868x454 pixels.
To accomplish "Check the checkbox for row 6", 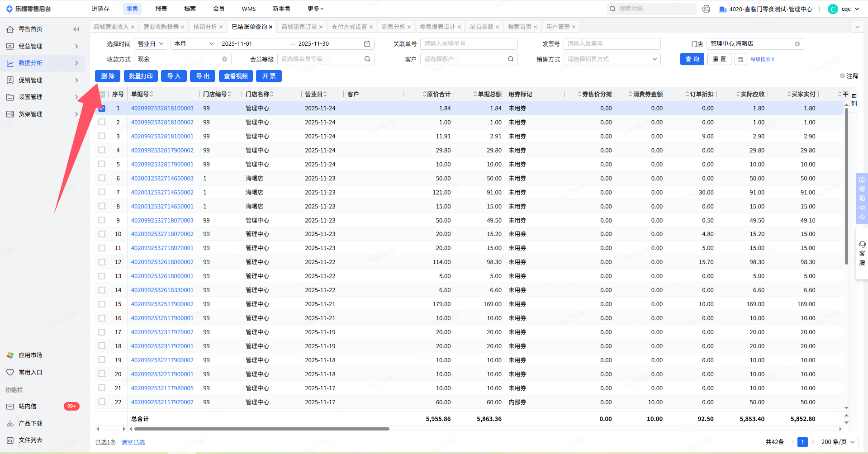I will pyautogui.click(x=102, y=178).
